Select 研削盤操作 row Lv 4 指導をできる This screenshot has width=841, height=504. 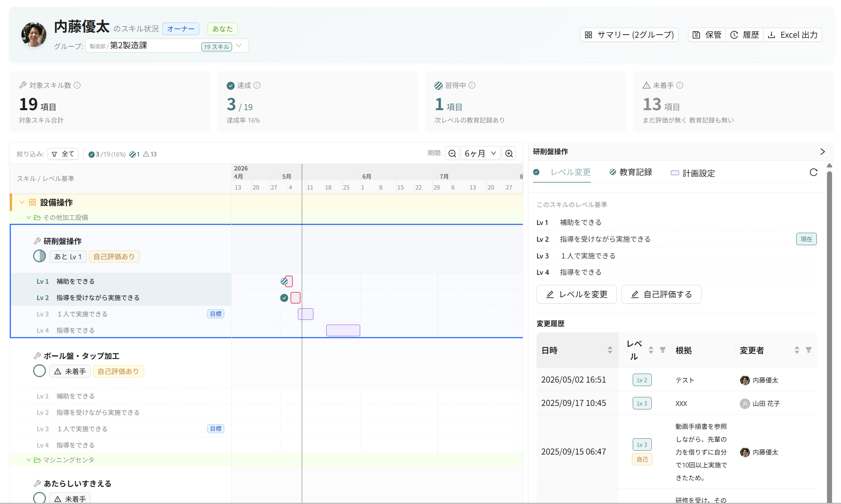pyautogui.click(x=121, y=330)
